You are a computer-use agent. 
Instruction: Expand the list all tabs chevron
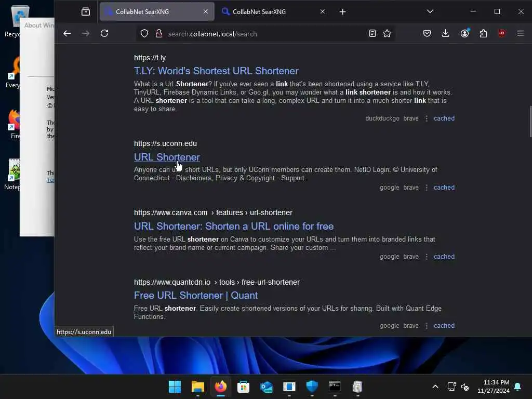click(430, 11)
